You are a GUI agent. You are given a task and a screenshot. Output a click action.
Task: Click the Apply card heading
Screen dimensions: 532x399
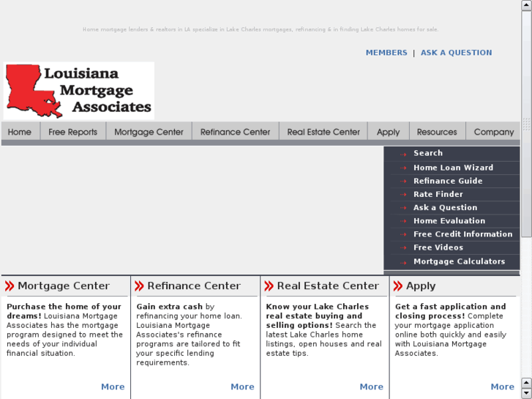pos(421,286)
